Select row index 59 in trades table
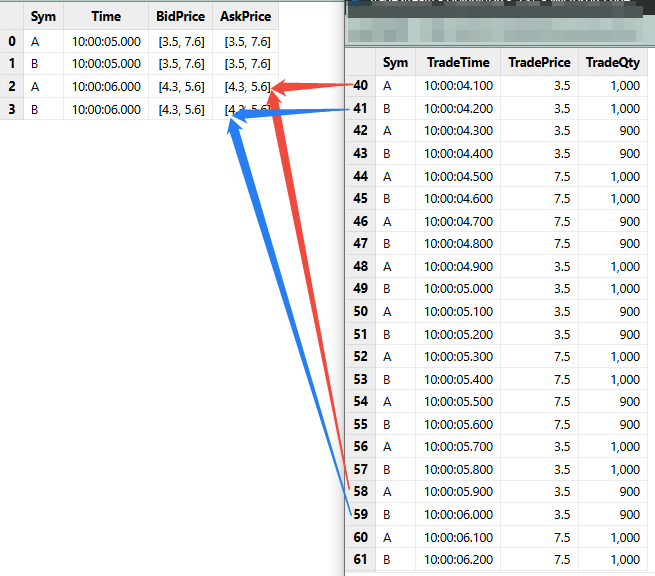The image size is (655, 576). pos(360,515)
